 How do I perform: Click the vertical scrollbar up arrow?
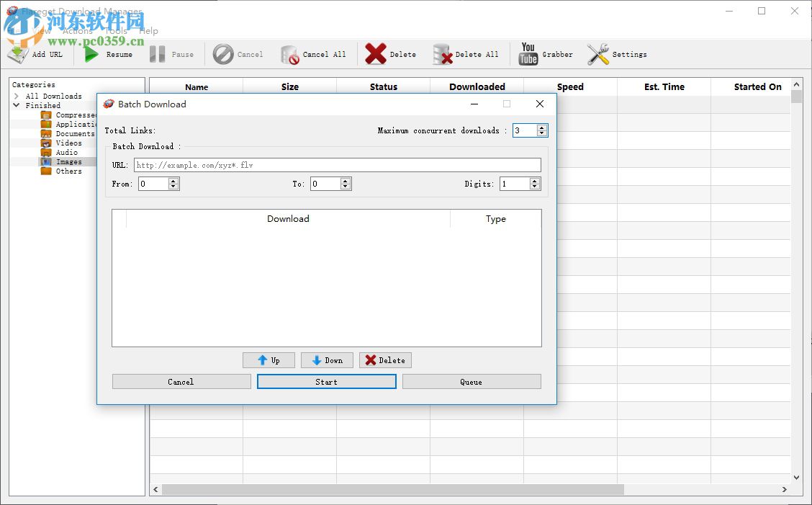pyautogui.click(x=796, y=84)
